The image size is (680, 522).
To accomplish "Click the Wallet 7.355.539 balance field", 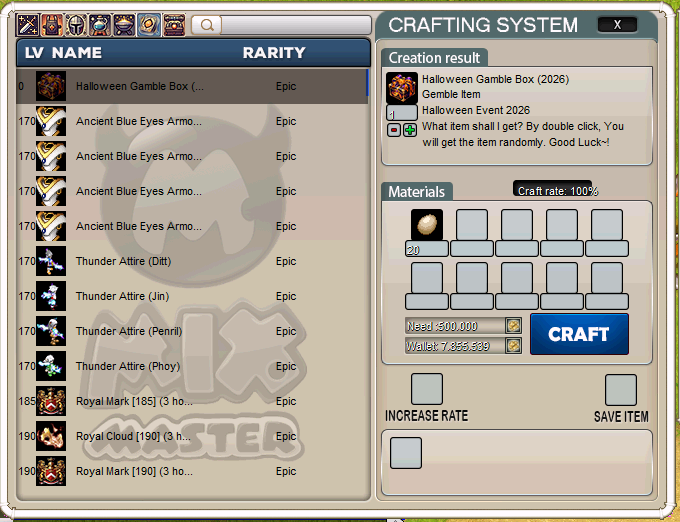I will pos(455,346).
